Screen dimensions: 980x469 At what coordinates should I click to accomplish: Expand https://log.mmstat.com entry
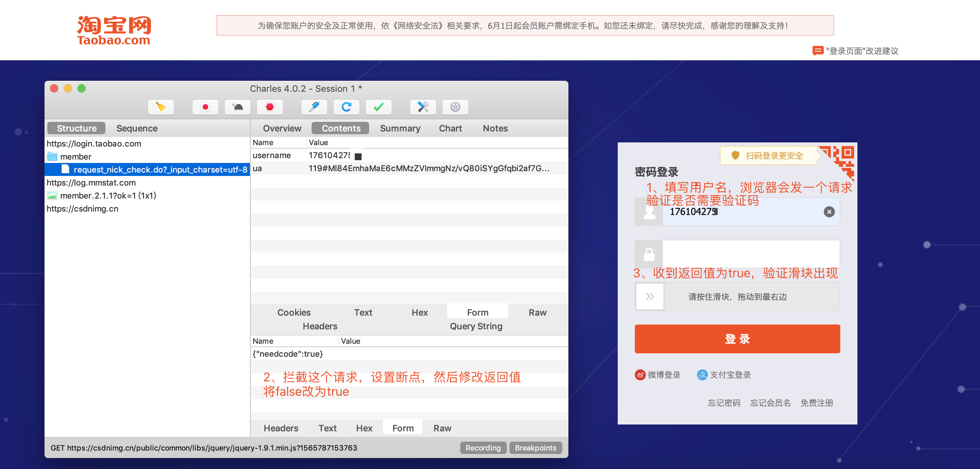(95, 182)
